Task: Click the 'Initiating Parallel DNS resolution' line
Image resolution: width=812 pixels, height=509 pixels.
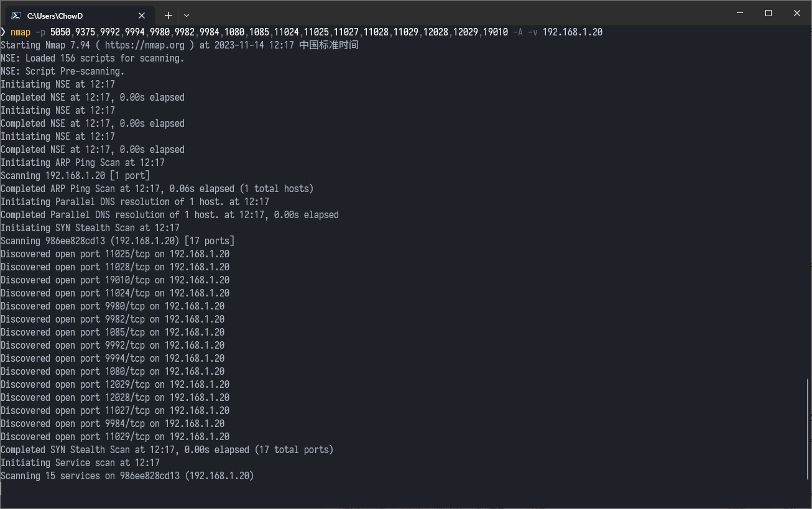Action: click(135, 201)
